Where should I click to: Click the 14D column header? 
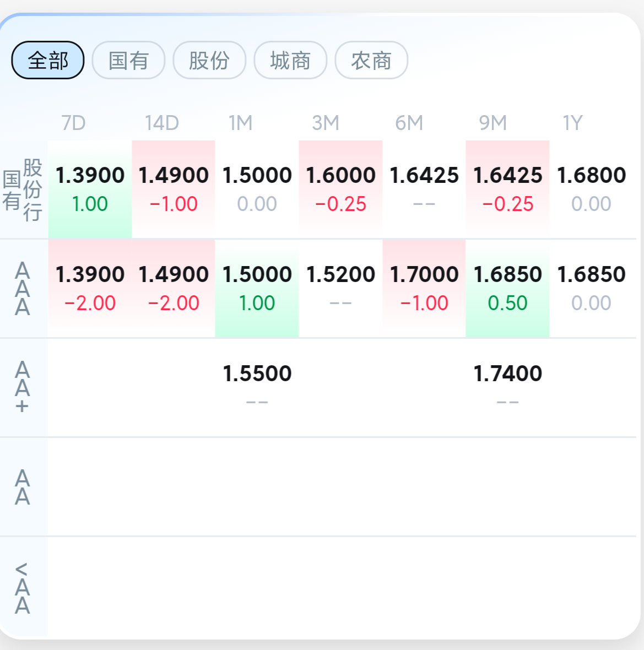pos(162,123)
